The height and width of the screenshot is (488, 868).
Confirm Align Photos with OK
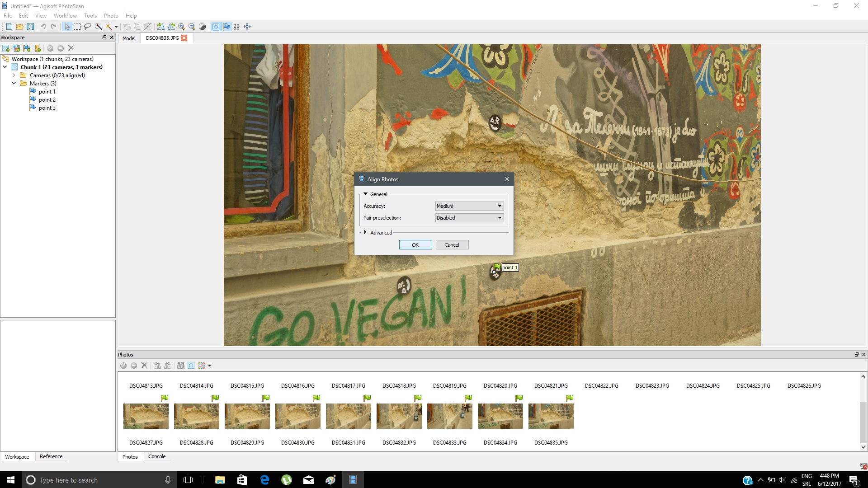[x=415, y=245]
